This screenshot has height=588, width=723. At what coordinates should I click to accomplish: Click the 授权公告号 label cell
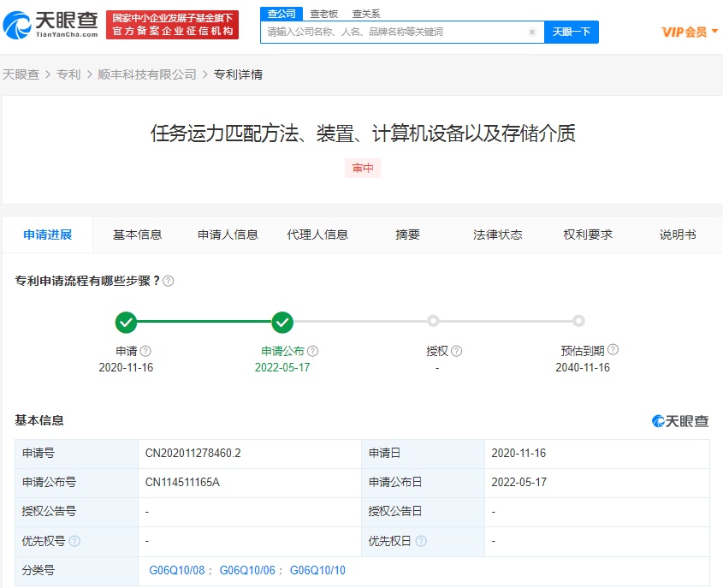(76, 512)
